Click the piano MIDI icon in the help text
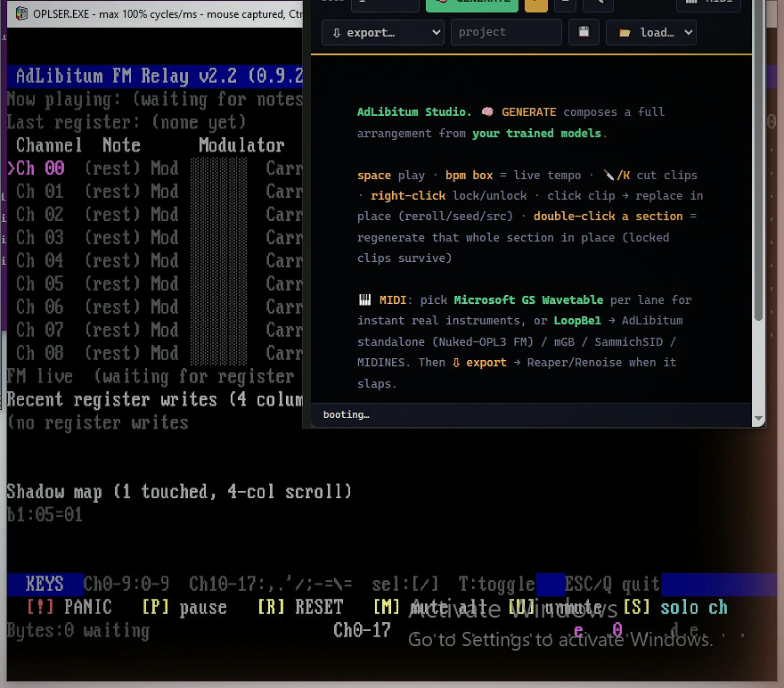Image resolution: width=784 pixels, height=688 pixels. click(x=365, y=300)
